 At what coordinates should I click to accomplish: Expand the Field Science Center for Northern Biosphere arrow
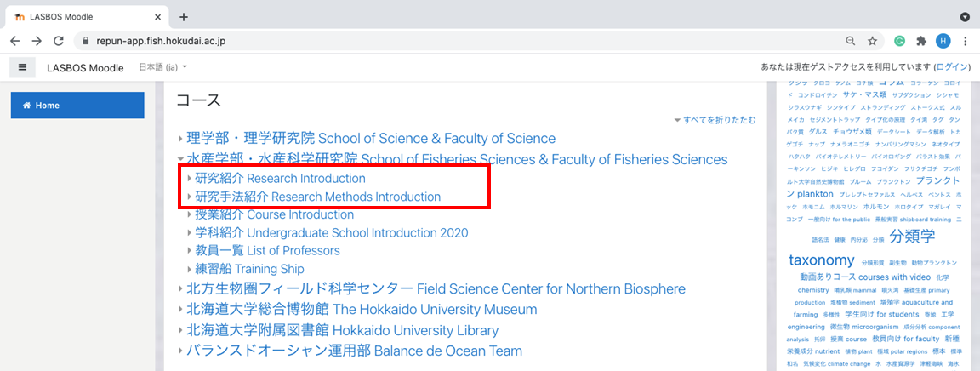[180, 289]
